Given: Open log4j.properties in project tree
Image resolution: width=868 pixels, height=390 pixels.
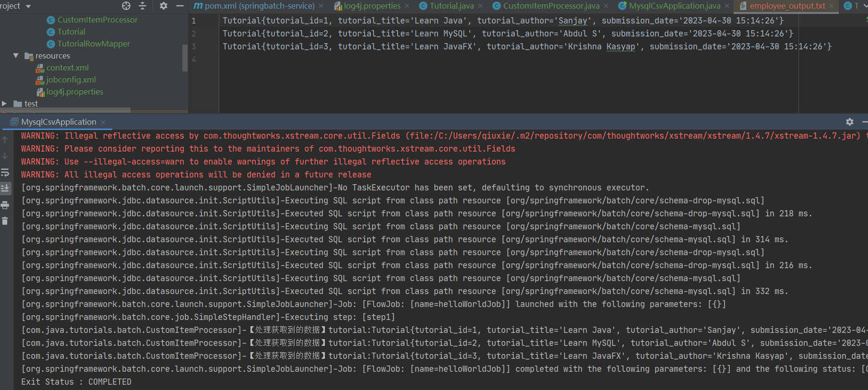Looking at the screenshot, I should [x=74, y=92].
